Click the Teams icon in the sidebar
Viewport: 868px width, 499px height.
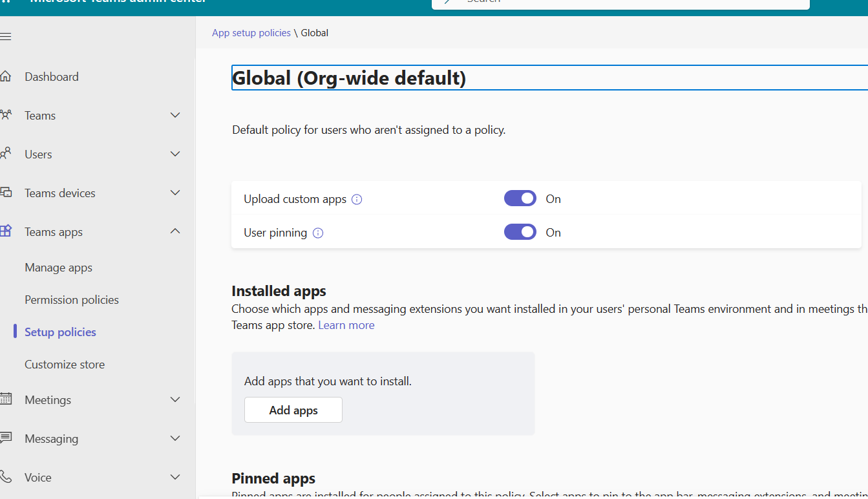pyautogui.click(x=8, y=114)
